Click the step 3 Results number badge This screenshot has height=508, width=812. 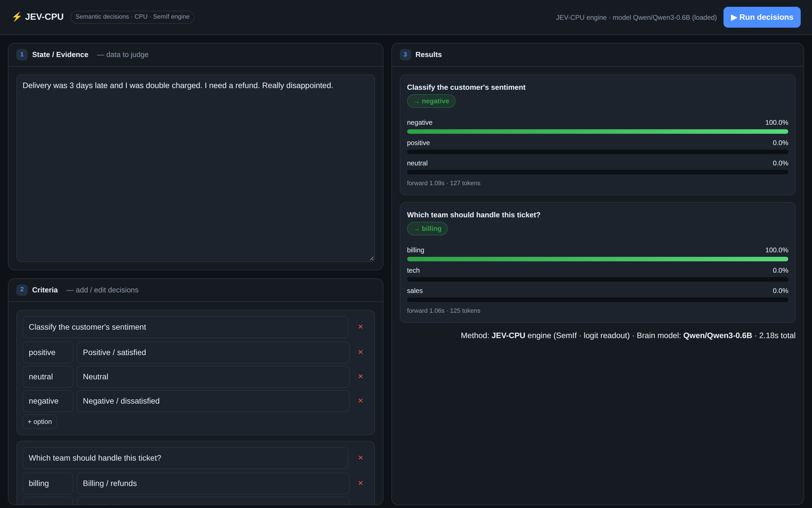click(405, 54)
